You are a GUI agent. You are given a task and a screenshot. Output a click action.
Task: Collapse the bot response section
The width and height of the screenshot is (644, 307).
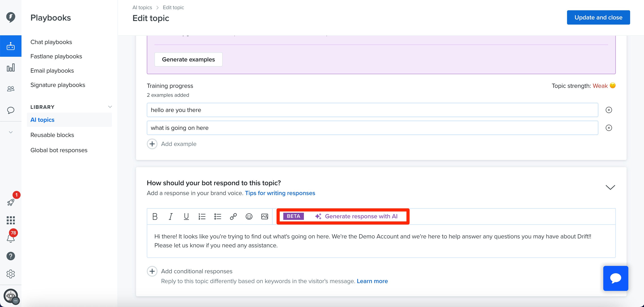click(610, 187)
